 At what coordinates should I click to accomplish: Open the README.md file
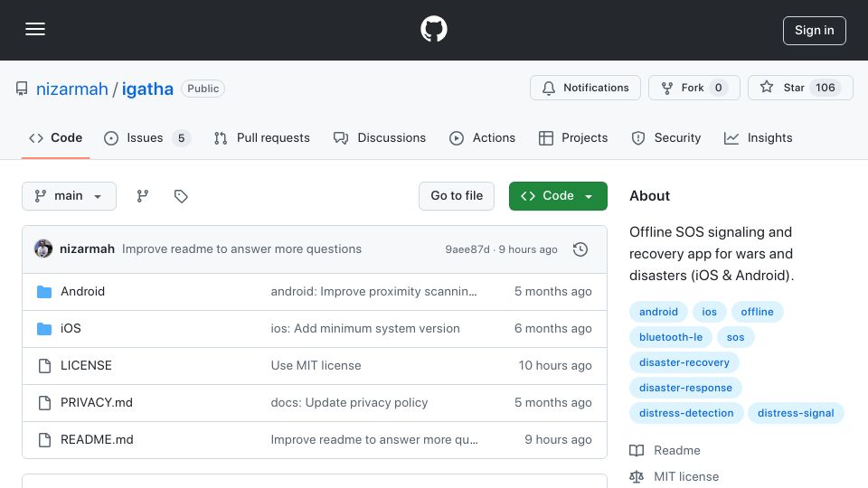[97, 440]
